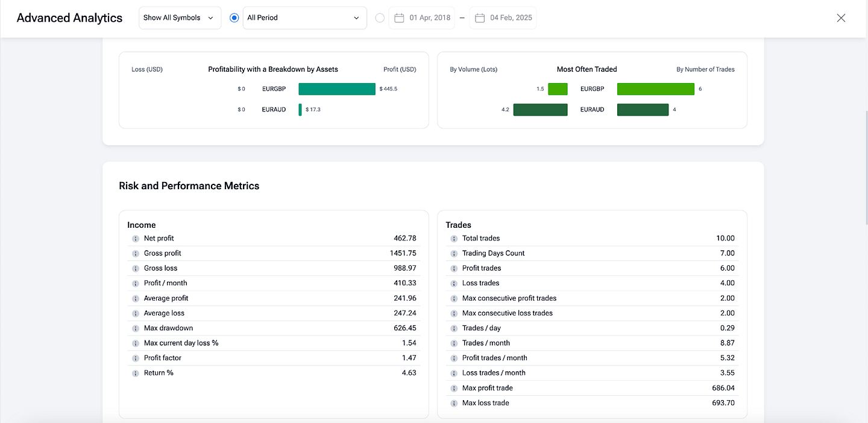Click the Risk and Performance Metrics heading

click(x=189, y=186)
